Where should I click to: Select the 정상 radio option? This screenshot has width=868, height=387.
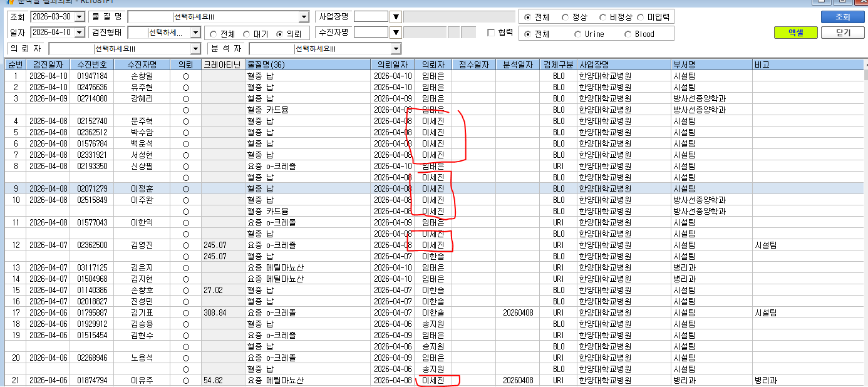click(566, 17)
